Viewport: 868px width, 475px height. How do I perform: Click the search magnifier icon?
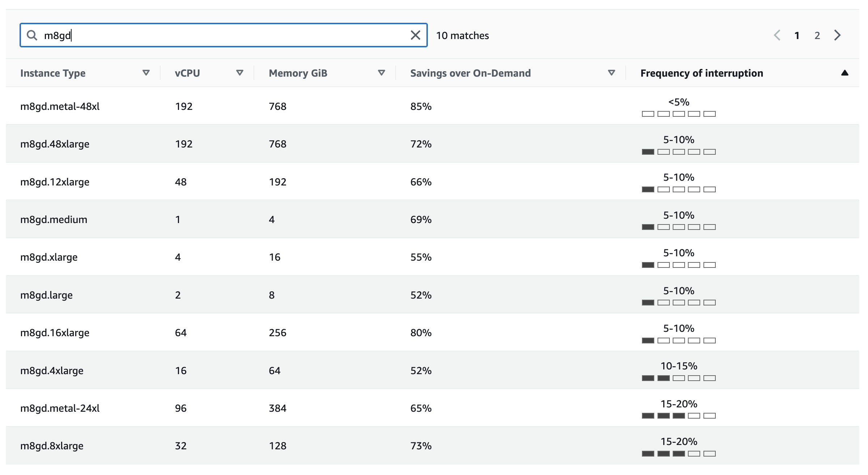[32, 35]
